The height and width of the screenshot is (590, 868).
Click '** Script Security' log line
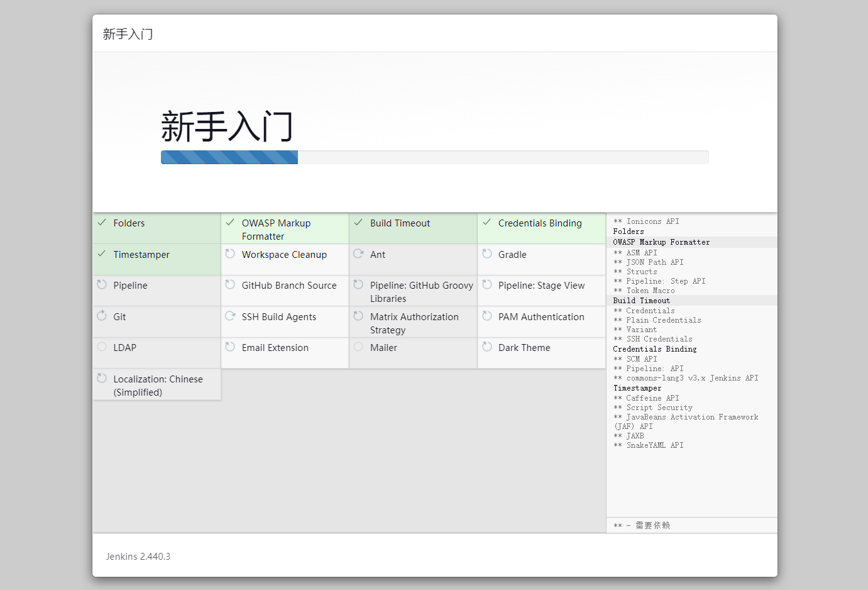653,408
